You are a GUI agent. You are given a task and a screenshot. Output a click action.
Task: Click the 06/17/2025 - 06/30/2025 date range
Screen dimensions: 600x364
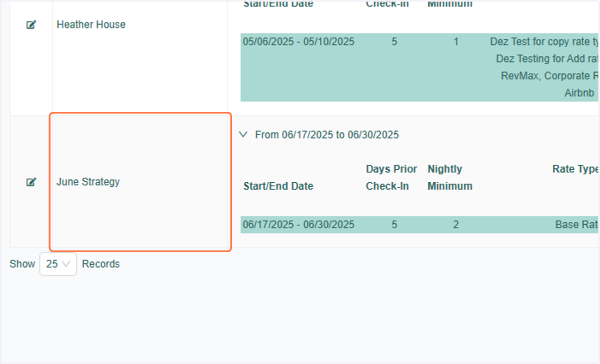coord(298,225)
